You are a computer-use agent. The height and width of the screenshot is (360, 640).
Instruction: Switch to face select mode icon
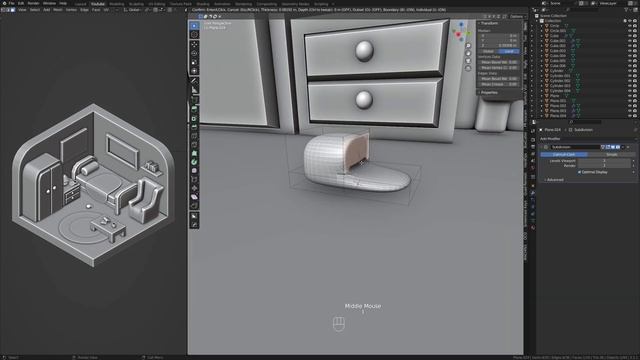click(x=13, y=9)
